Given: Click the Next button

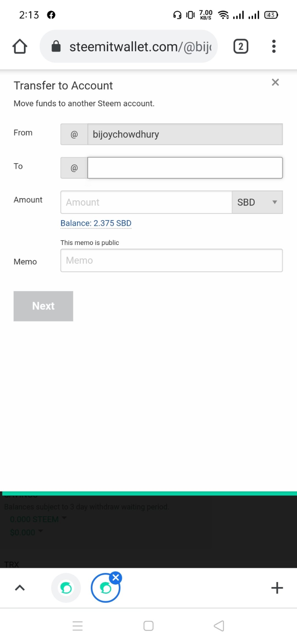Looking at the screenshot, I should (43, 306).
